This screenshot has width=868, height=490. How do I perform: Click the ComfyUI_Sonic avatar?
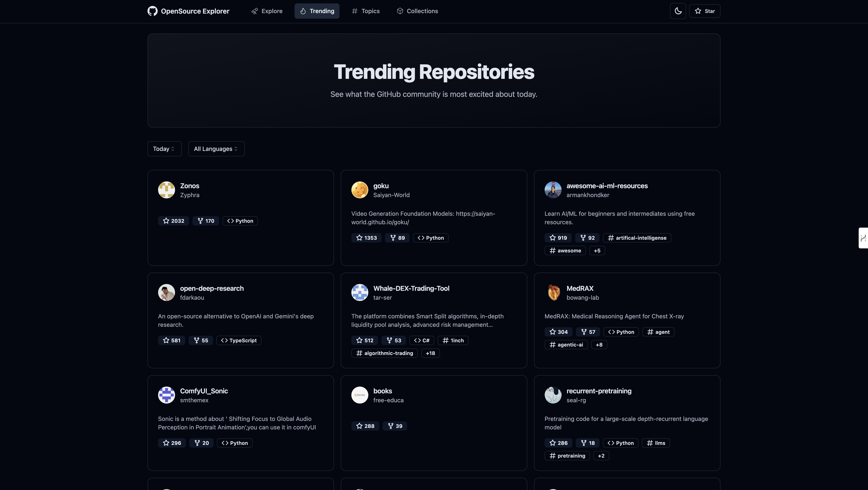(166, 395)
